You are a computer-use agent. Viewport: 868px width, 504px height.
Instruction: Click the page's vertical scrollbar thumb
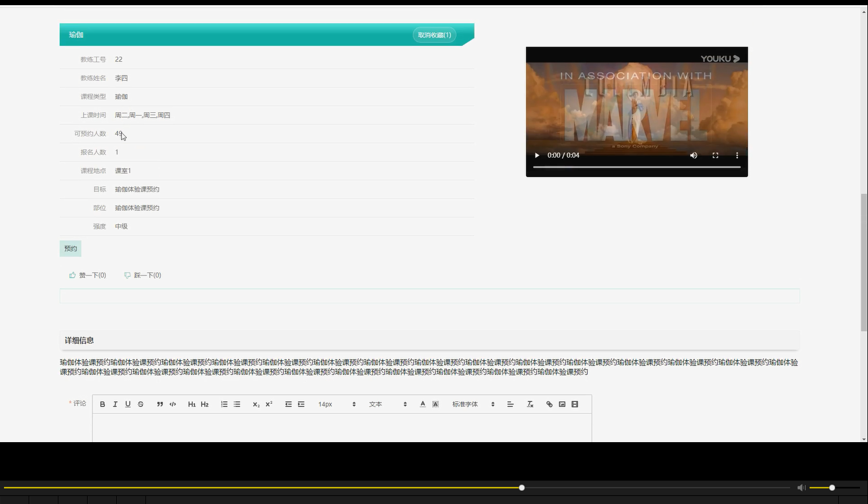click(864, 262)
